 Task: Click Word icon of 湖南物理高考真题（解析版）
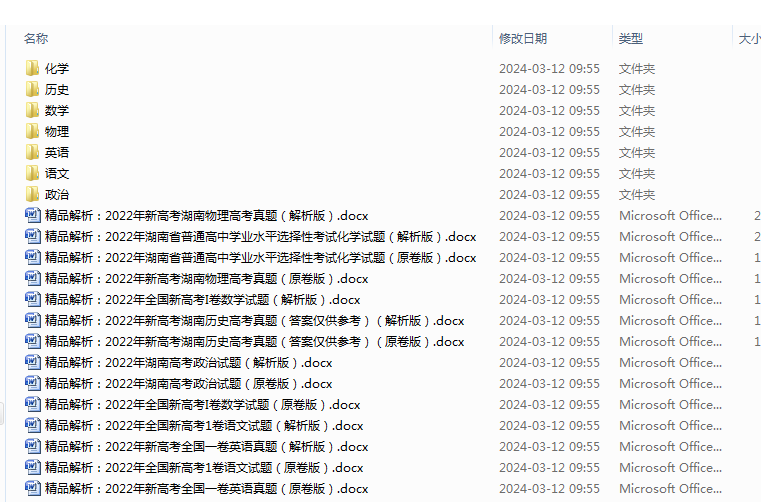point(33,216)
